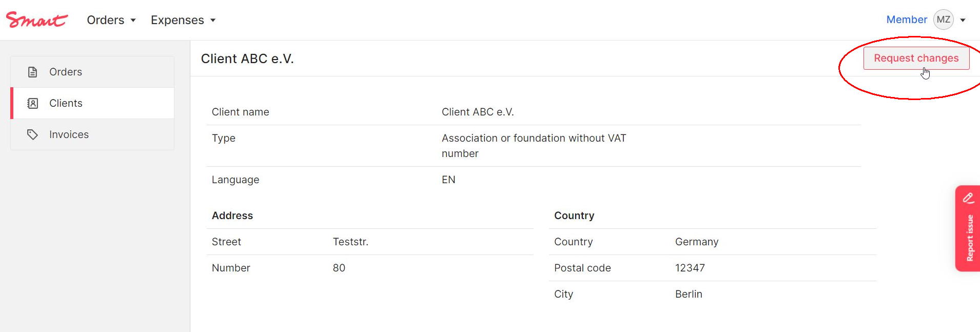Click the Germany country value
The height and width of the screenshot is (332, 980).
pos(697,242)
